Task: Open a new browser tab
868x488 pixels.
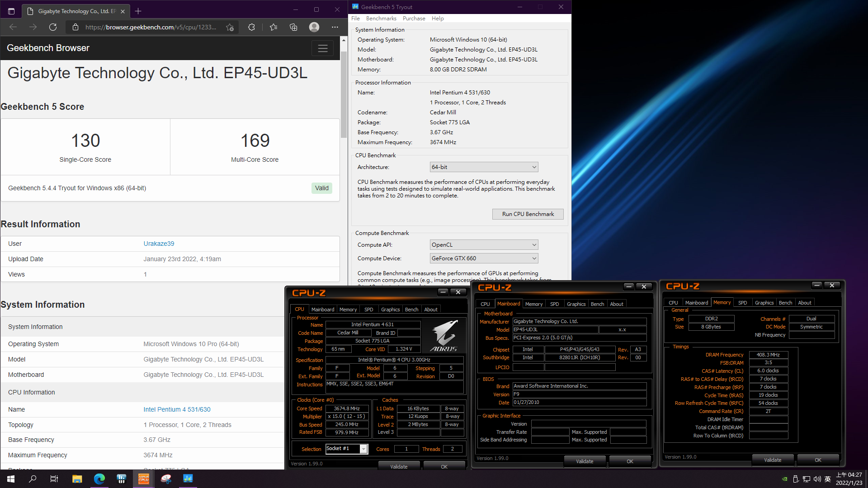Action: click(x=138, y=11)
